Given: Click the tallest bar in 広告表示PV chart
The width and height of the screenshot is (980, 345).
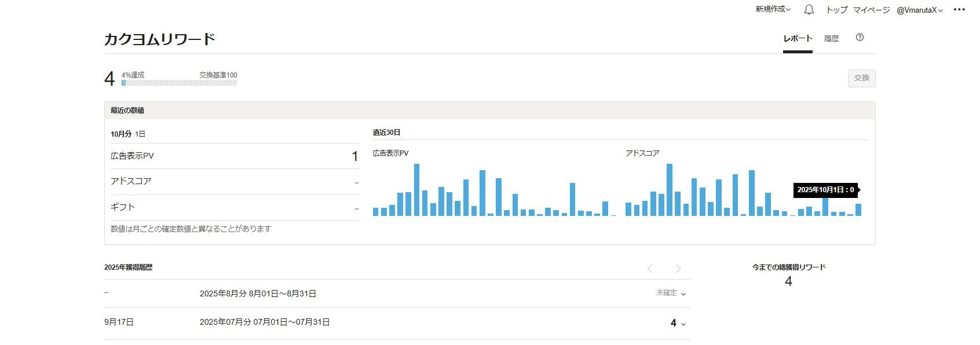Looking at the screenshot, I should tap(416, 190).
